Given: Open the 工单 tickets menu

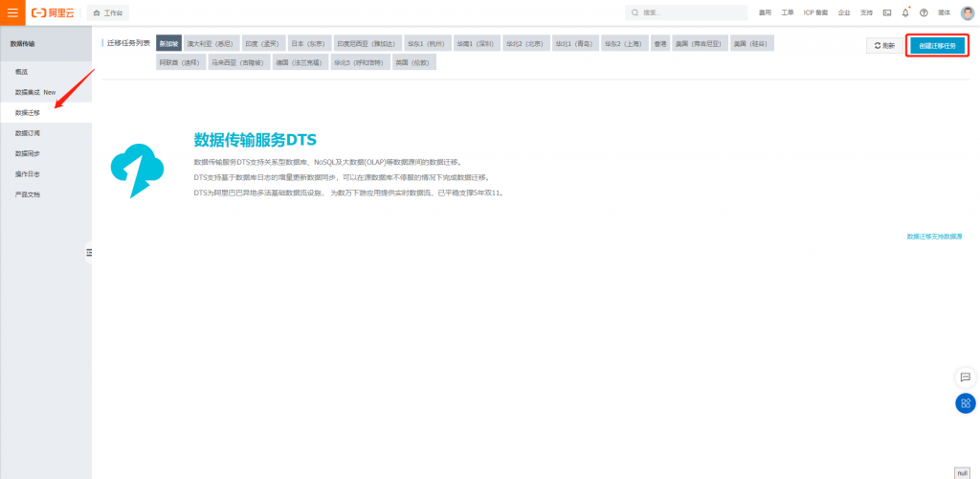Looking at the screenshot, I should 788,12.
